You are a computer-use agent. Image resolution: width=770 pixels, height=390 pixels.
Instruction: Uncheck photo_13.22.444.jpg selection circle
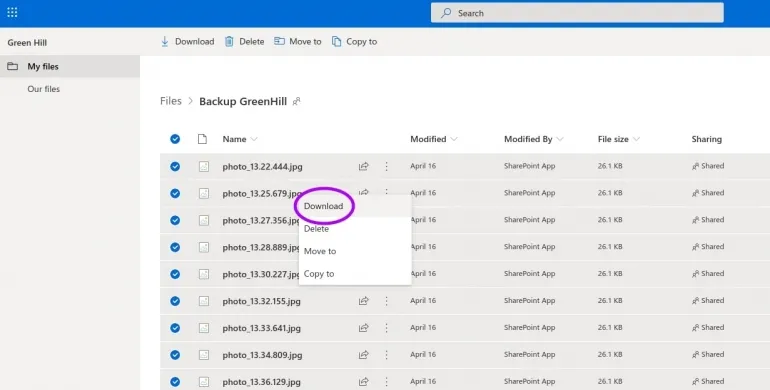(175, 167)
